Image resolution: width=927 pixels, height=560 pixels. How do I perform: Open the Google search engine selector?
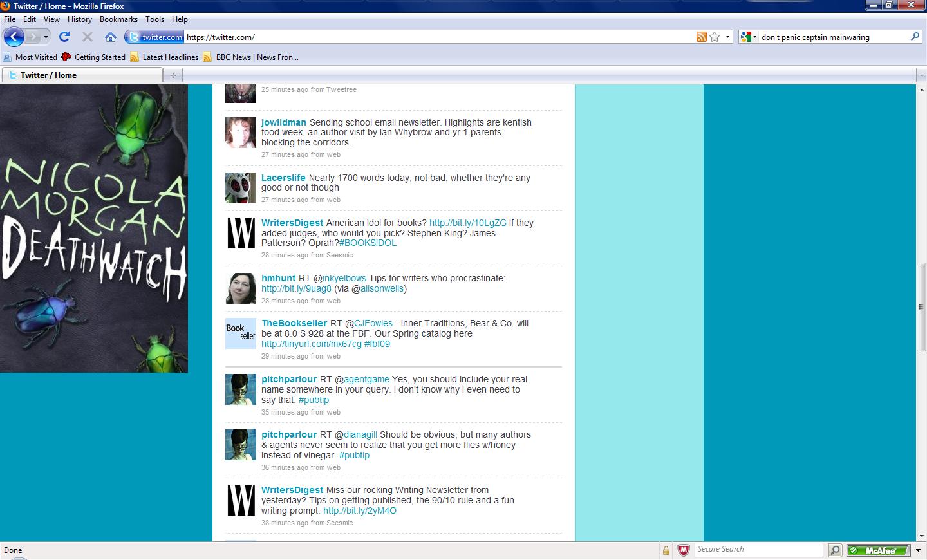coord(749,37)
